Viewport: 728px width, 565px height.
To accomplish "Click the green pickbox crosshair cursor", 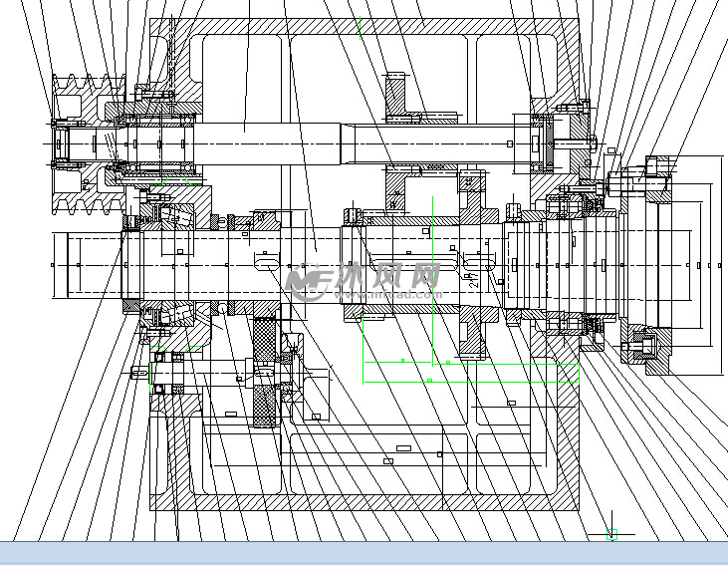I will [611, 535].
